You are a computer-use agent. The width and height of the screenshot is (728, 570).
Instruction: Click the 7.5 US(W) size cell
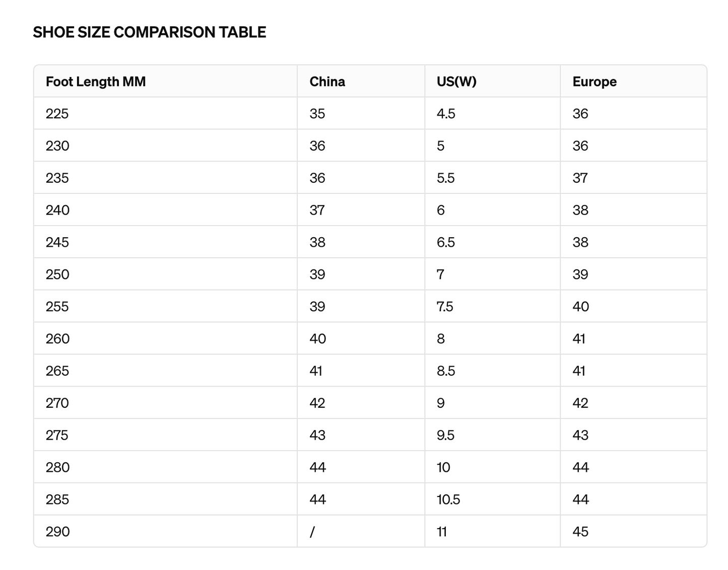click(492, 307)
